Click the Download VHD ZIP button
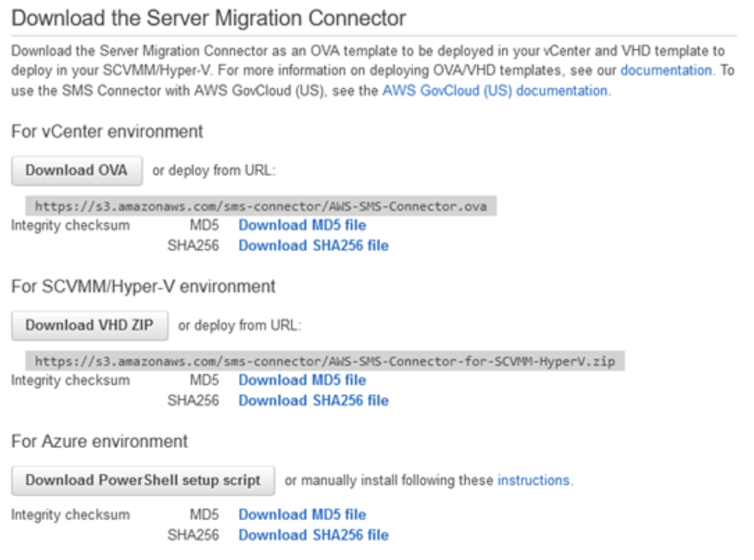754x560 pixels. pyautogui.click(x=90, y=326)
